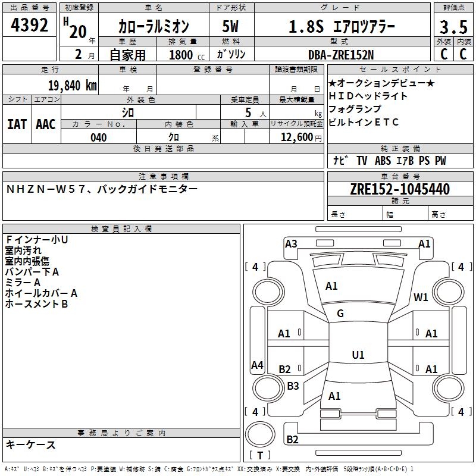Click the chassis number ZRE152-1045440
This screenshot has height=476, width=476.
pyautogui.click(x=400, y=189)
